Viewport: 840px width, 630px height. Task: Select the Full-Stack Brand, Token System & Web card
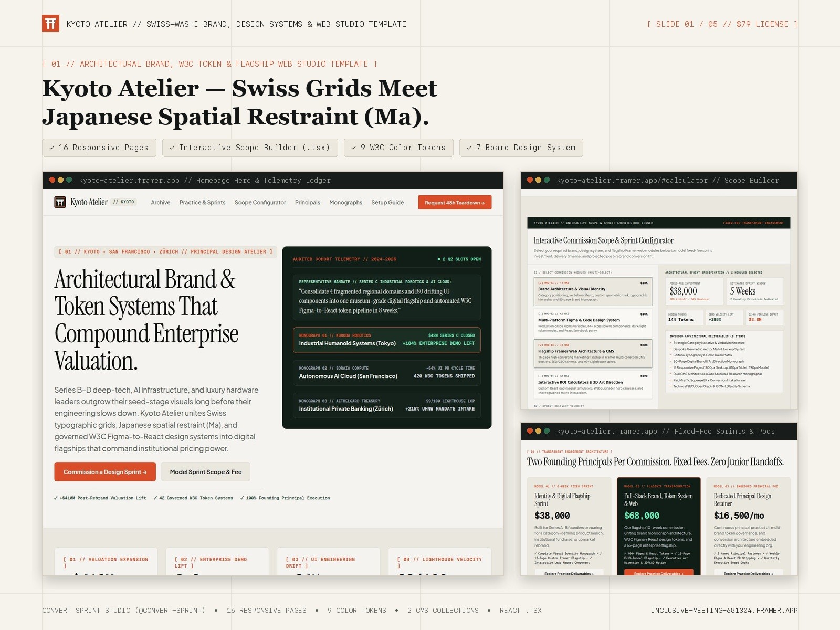click(x=658, y=526)
